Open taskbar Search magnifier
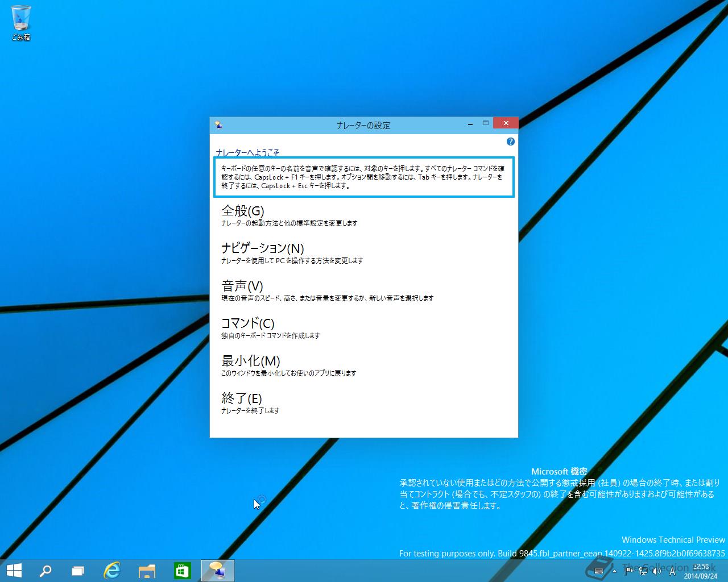 point(45,571)
